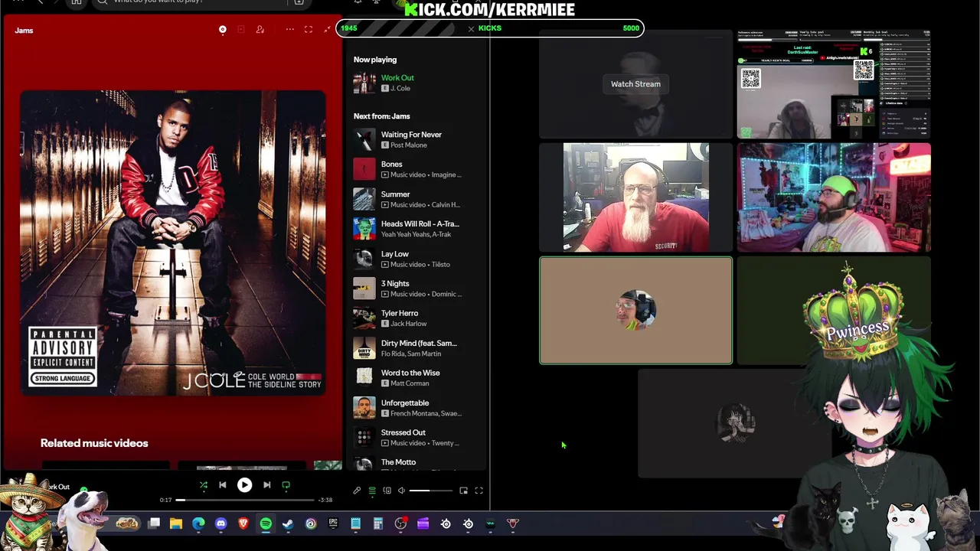This screenshot has width=980, height=551.
Task: Switch to the music video view icon
Action: (x=241, y=30)
